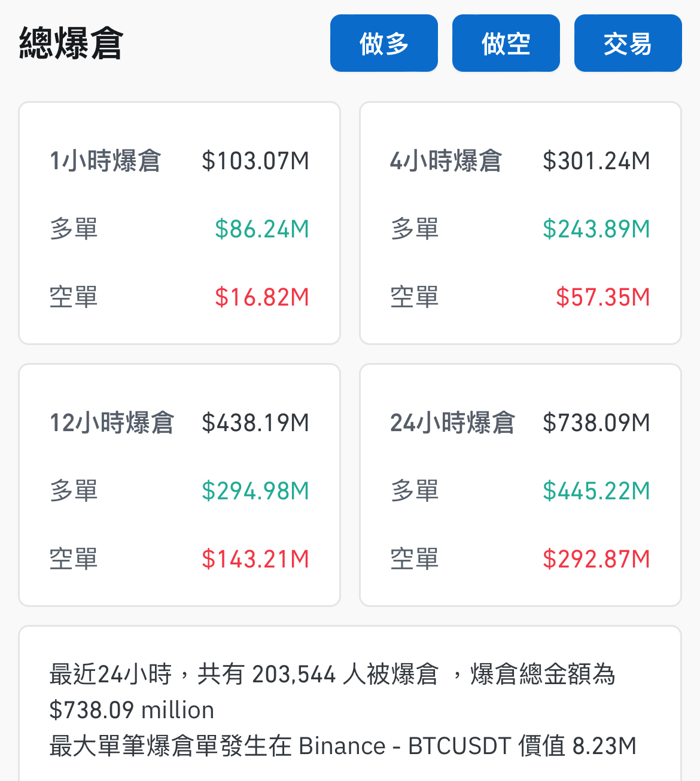Click the $57.35M short liquidation value
700x781 pixels.
pyautogui.click(x=603, y=297)
